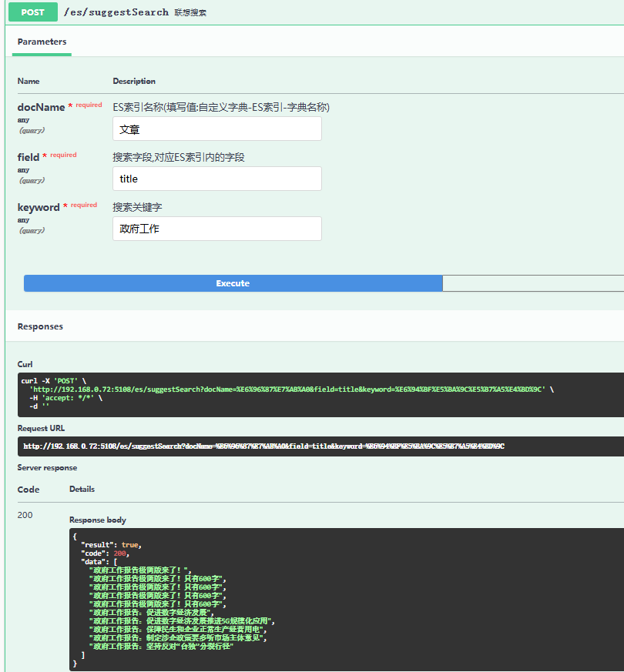Run the request with Execute button

[233, 283]
